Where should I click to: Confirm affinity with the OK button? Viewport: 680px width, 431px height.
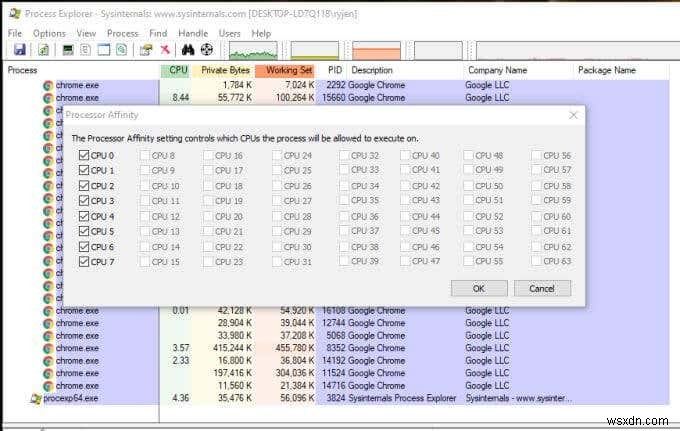pos(479,288)
